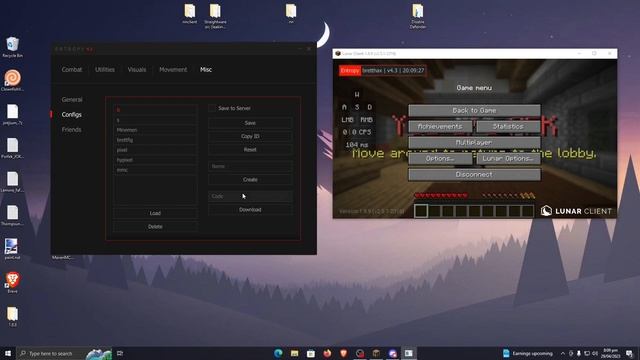This screenshot has height=360, width=640.
Task: Focus the Code input field
Action: click(250, 196)
